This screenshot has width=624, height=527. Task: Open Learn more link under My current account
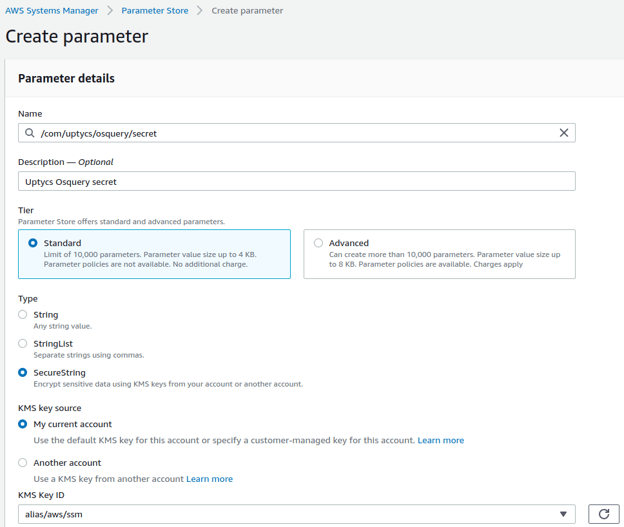point(441,440)
